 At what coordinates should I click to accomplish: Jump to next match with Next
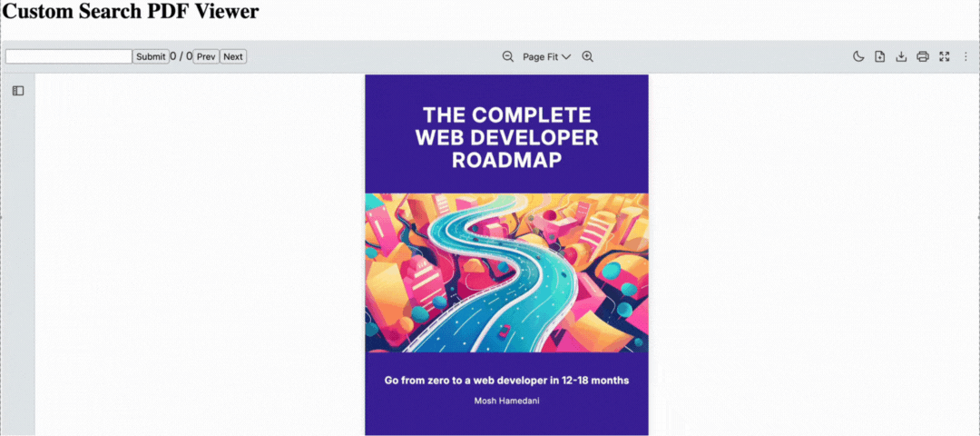(233, 56)
